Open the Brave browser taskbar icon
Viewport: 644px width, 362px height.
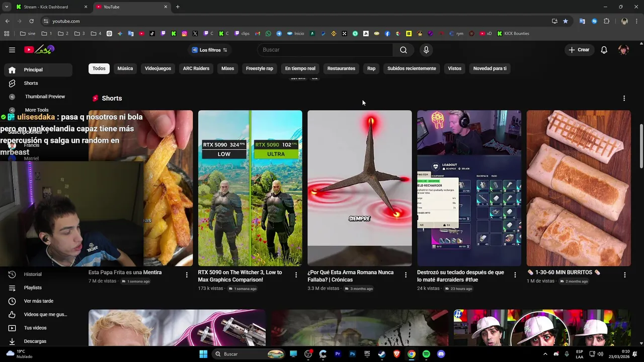[x=397, y=354]
